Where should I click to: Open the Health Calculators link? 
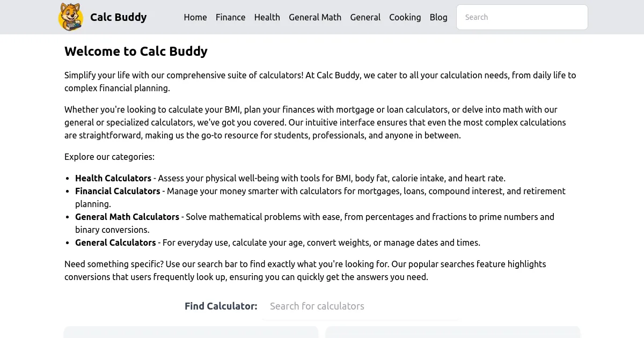tap(113, 178)
